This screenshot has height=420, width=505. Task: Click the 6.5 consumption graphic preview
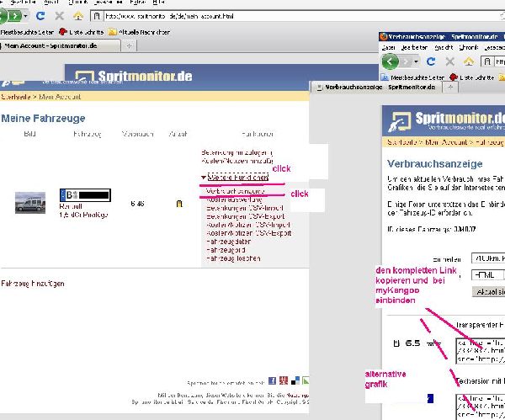pyautogui.click(x=417, y=343)
